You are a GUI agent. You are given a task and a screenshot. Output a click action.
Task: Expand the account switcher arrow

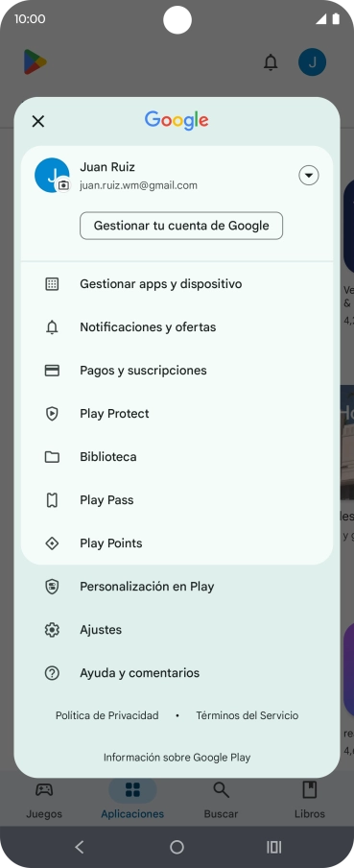click(x=309, y=176)
